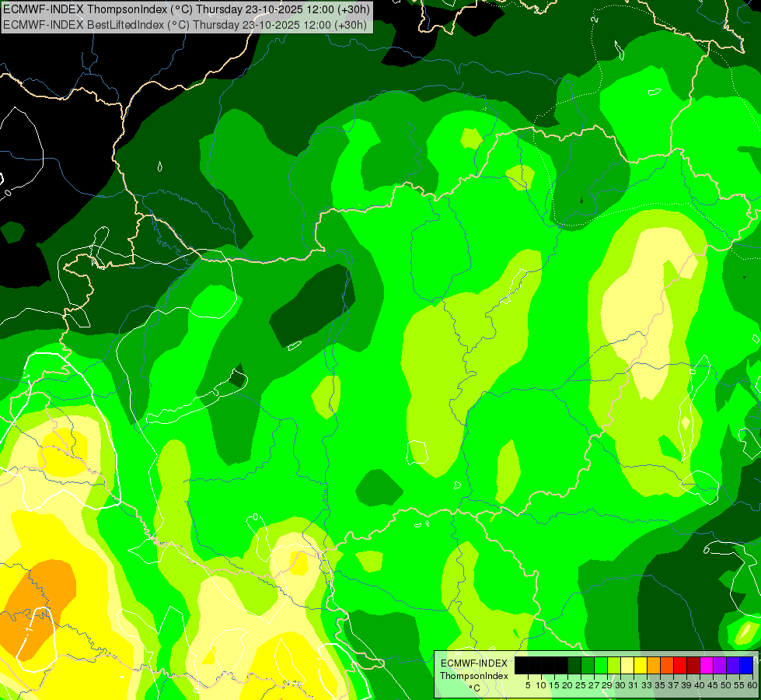Pick the yellow-green 29–30 legend swatch

pos(614,665)
